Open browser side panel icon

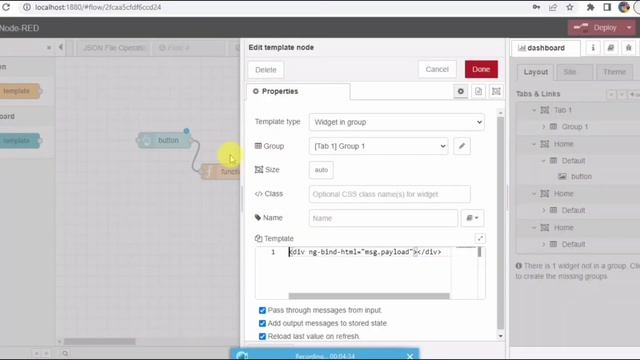pyautogui.click(x=607, y=7)
